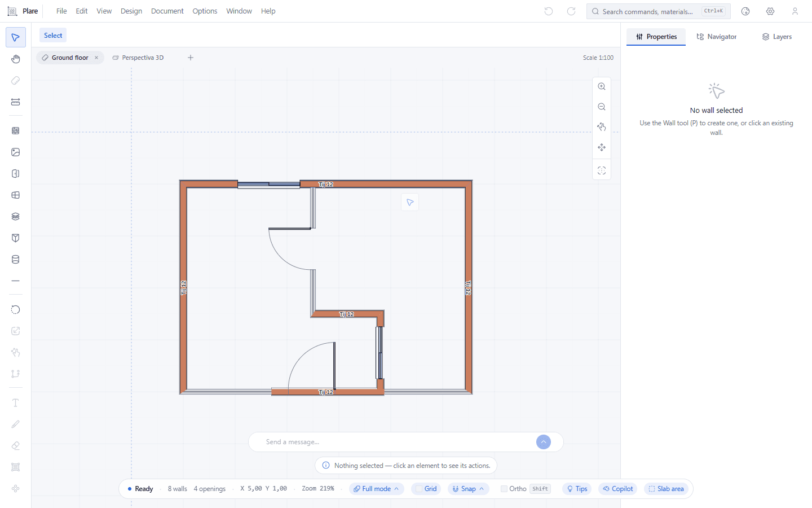Viewport: 812px width, 508px height.
Task: Close the Ground floor tab
Action: coord(96,58)
